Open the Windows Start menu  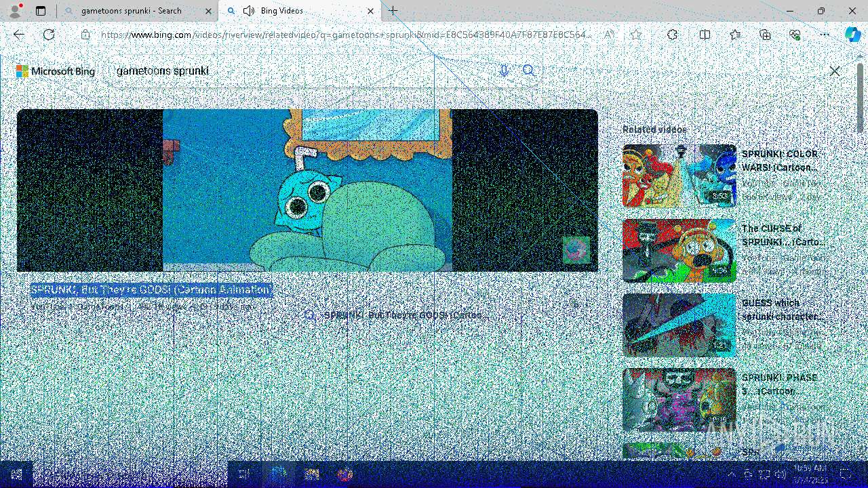click(16, 474)
